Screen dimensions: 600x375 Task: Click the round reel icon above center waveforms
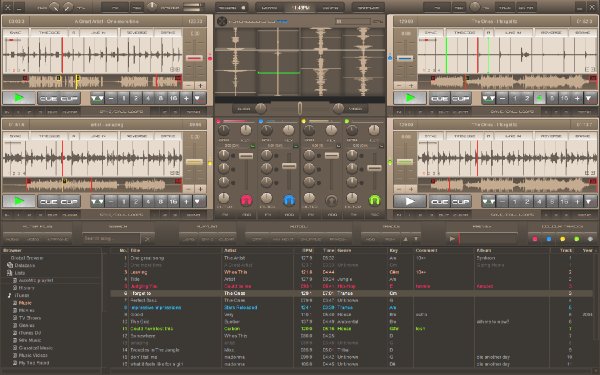click(x=222, y=21)
